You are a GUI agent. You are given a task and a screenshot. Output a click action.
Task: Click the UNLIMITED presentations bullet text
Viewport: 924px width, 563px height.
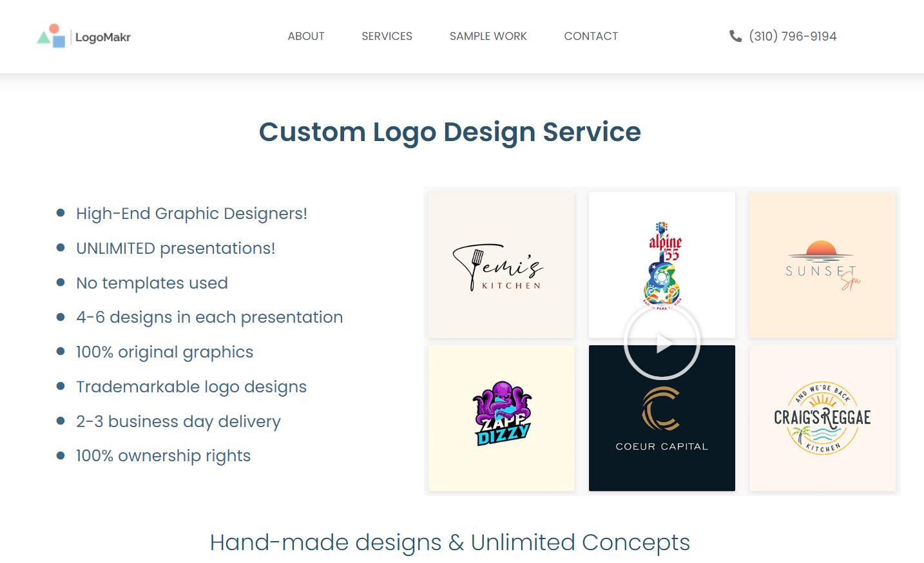tap(175, 248)
